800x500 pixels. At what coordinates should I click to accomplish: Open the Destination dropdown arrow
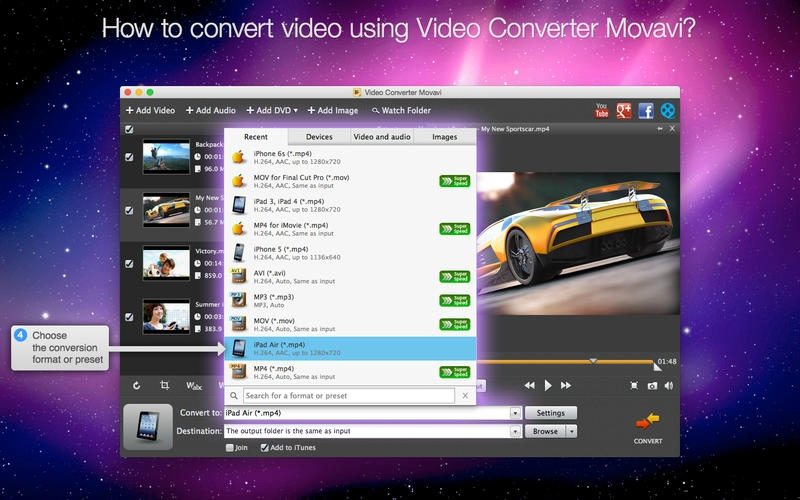click(x=515, y=432)
